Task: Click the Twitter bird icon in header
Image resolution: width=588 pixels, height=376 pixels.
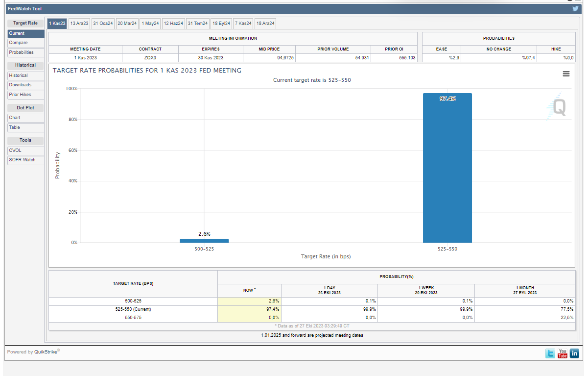Action: 576,8
